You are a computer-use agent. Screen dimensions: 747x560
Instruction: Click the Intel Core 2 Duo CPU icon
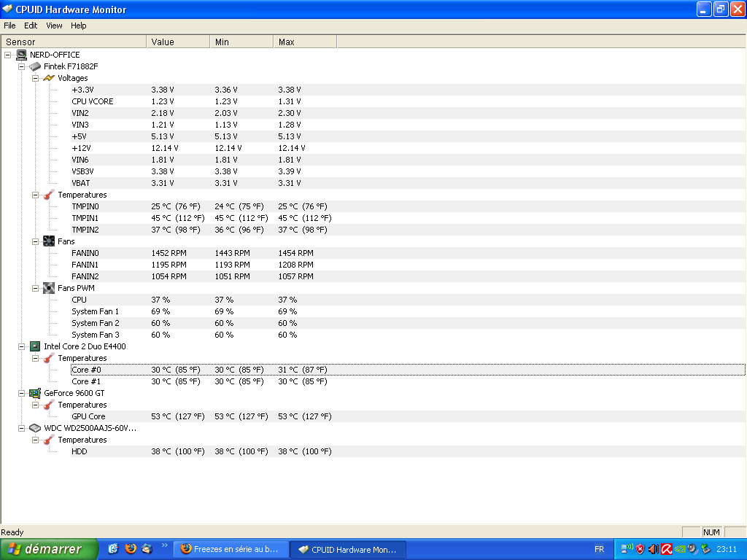click(x=35, y=346)
